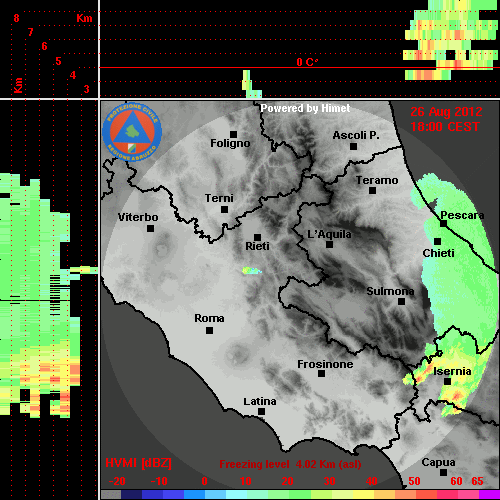
Task: Click the Isernia city marker square
Action: (x=448, y=382)
